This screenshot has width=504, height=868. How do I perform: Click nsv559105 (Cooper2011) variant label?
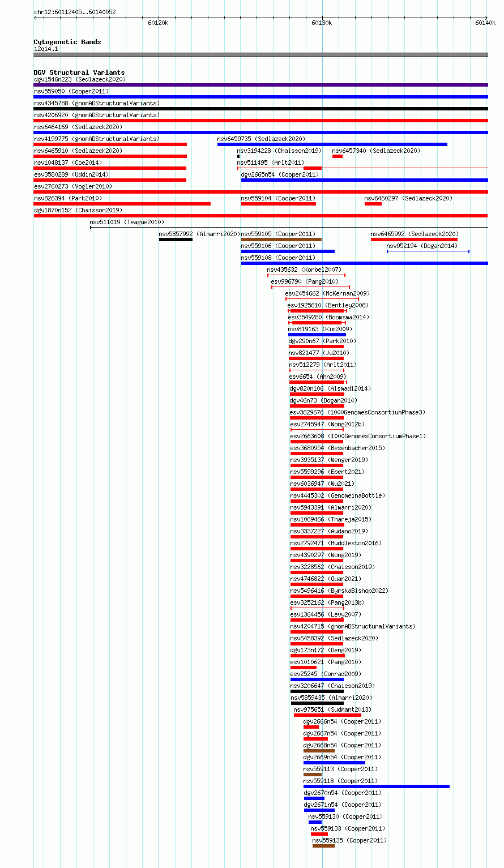(278, 234)
